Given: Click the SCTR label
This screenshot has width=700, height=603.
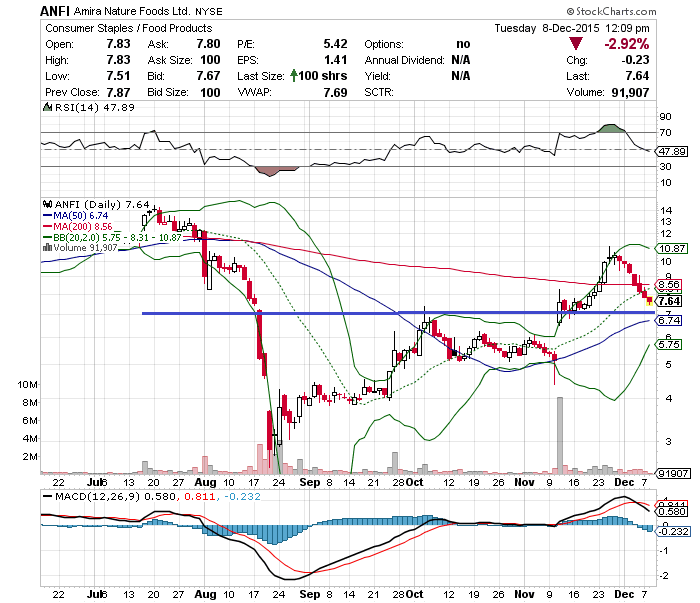Looking at the screenshot, I should [379, 92].
